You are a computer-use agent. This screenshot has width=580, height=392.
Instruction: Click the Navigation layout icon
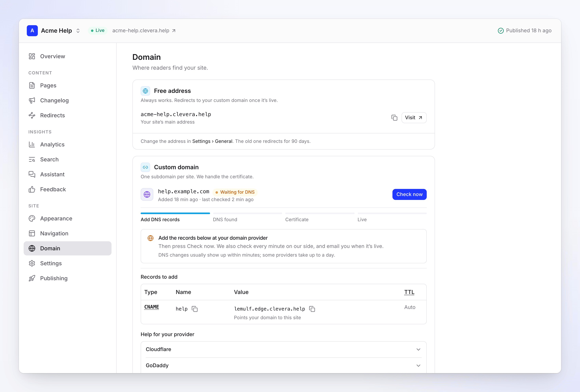32,234
